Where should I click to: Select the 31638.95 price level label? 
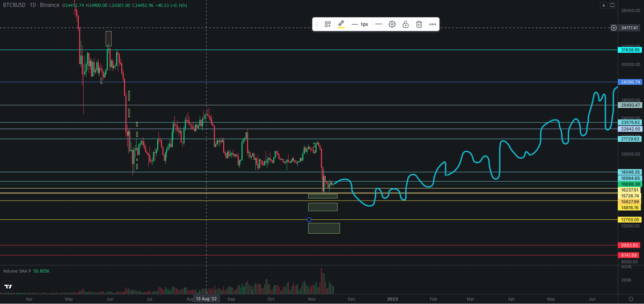click(630, 50)
